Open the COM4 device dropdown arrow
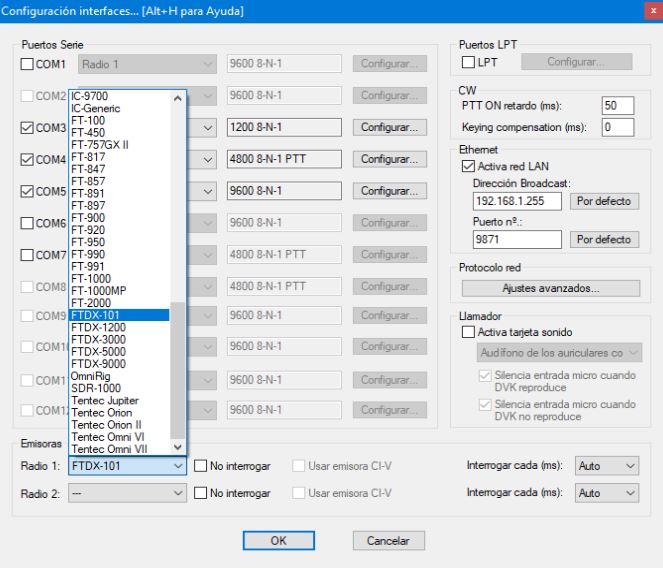The width and height of the screenshot is (663, 568). coord(208,160)
